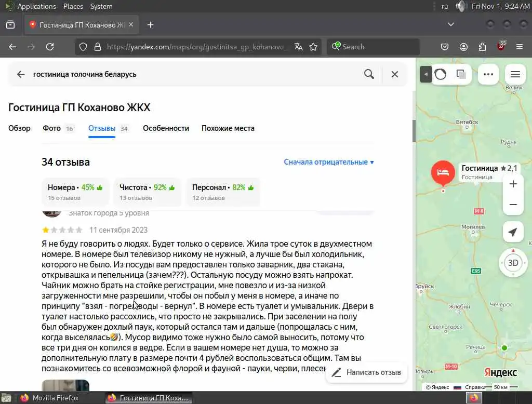The height and width of the screenshot is (404, 532).
Task: Select the red hotel map marker
Action: coord(443,173)
